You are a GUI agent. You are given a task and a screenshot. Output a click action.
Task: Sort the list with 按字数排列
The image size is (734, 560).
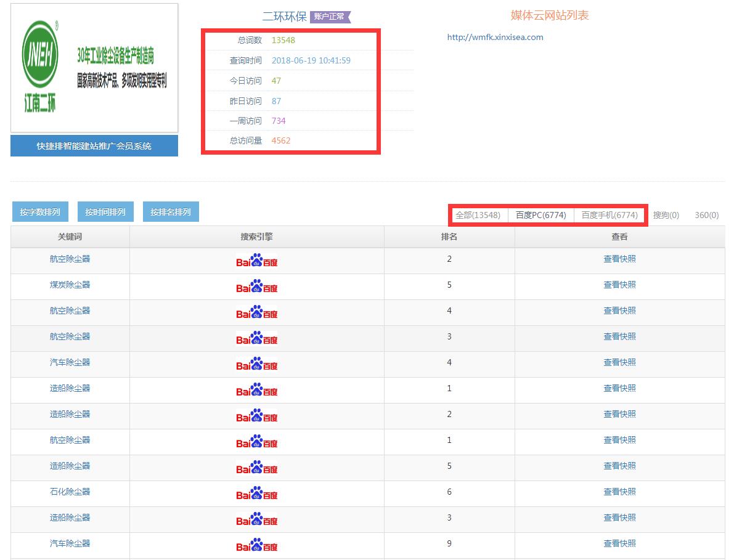tap(40, 212)
